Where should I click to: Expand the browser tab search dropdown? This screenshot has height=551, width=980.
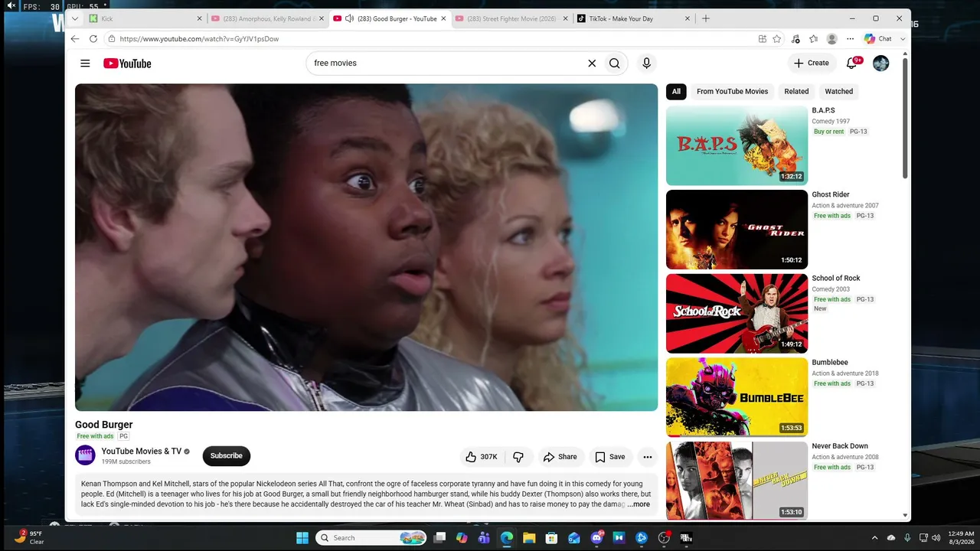pos(74,18)
